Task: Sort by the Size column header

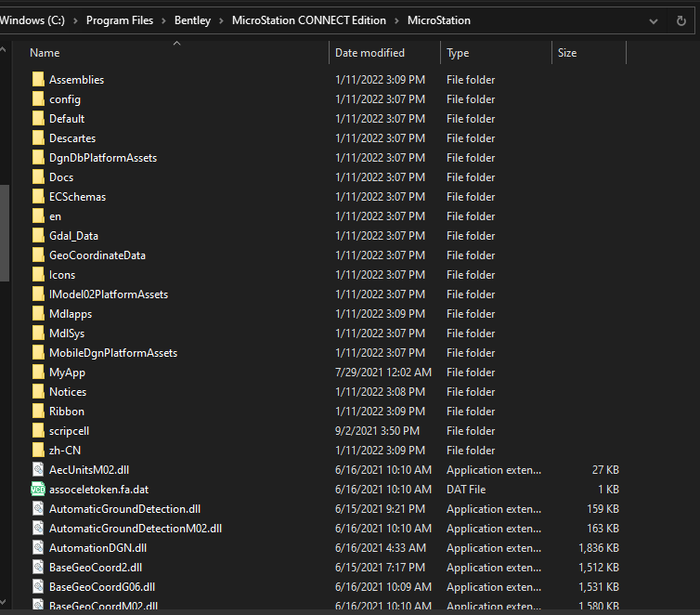Action: pos(589,53)
